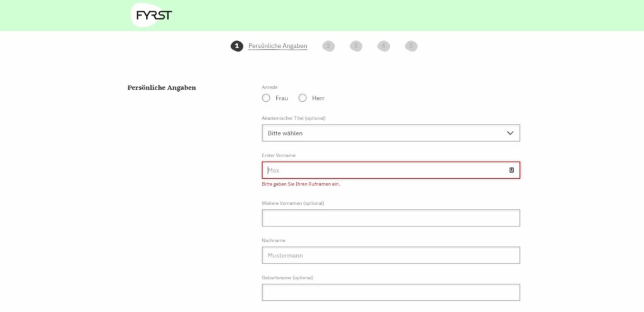Click the Herr label text
This screenshot has width=644, height=312.
pos(318,98)
